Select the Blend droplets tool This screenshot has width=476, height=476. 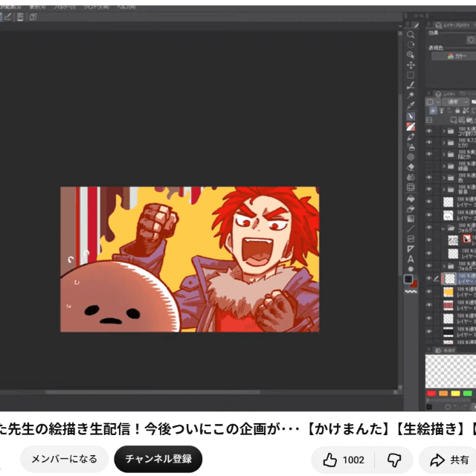(411, 177)
